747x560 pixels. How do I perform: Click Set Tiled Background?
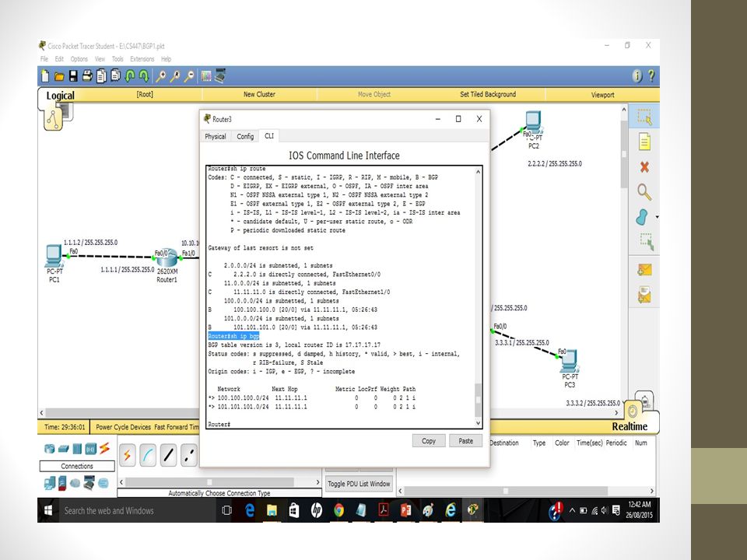pos(488,94)
